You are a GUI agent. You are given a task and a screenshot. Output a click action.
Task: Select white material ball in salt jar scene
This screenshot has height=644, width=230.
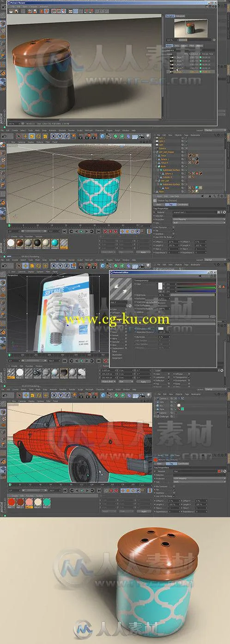[12, 243]
